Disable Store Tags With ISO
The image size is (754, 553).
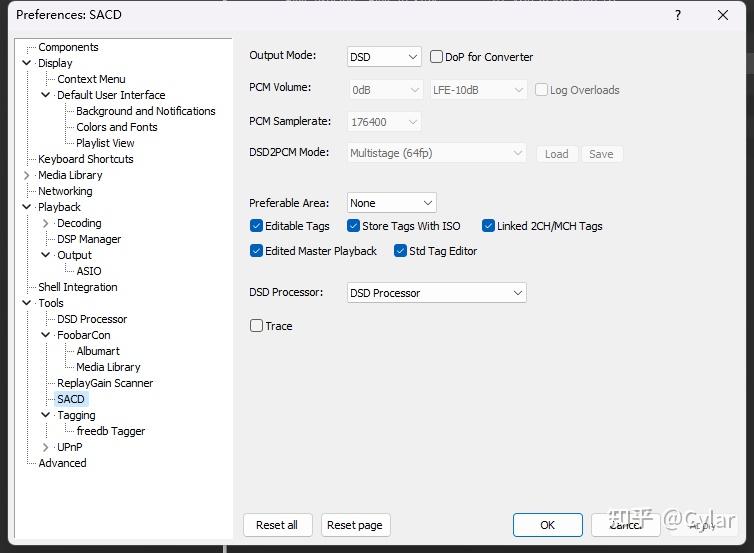[x=353, y=226]
